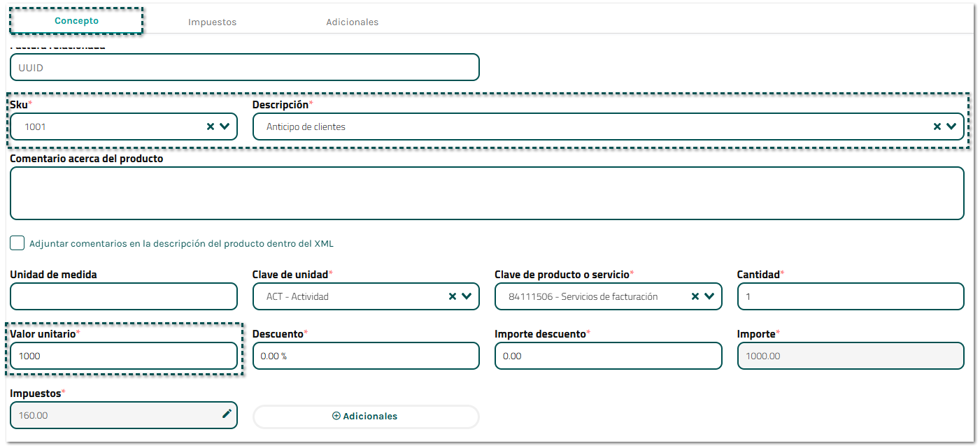This screenshot has width=980, height=448.
Task: Open the Descripción dropdown chevron
Action: [x=951, y=127]
